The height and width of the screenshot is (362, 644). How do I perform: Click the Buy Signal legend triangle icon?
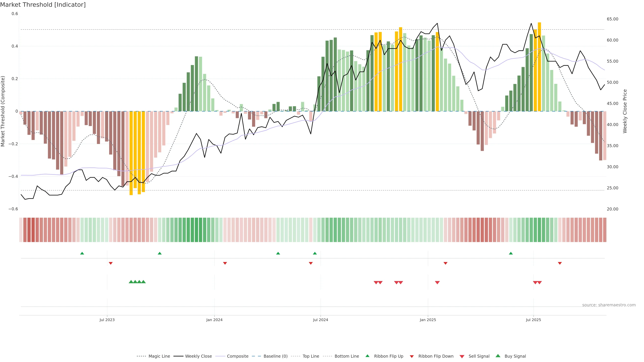tap(498, 356)
